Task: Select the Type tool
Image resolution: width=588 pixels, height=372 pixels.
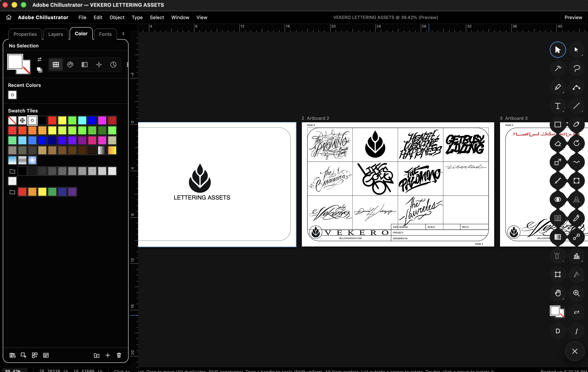Action: click(558, 106)
